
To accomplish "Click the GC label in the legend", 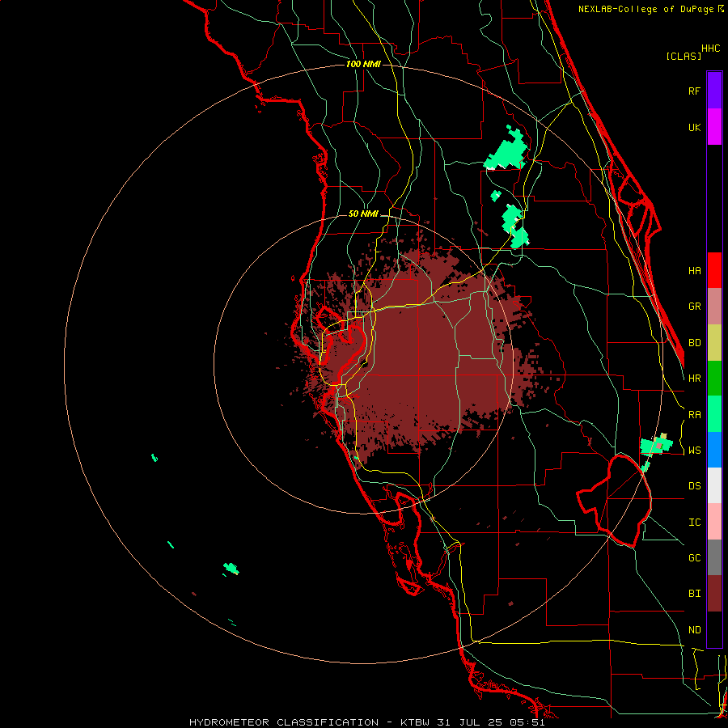I will click(694, 558).
